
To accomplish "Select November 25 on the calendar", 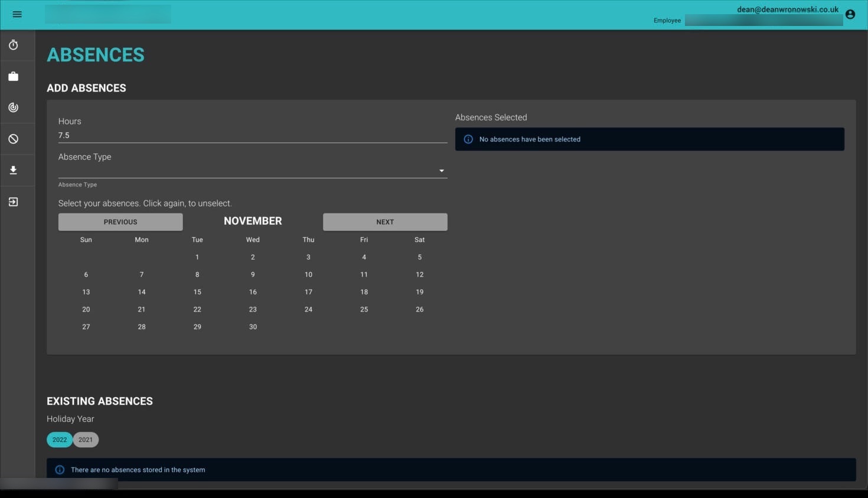I will tap(364, 309).
